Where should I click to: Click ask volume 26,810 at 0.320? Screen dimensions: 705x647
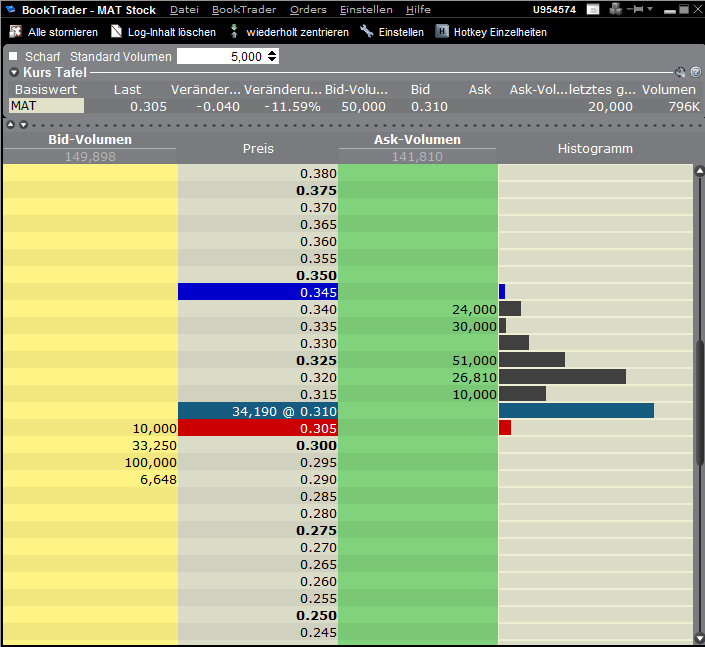click(x=474, y=378)
